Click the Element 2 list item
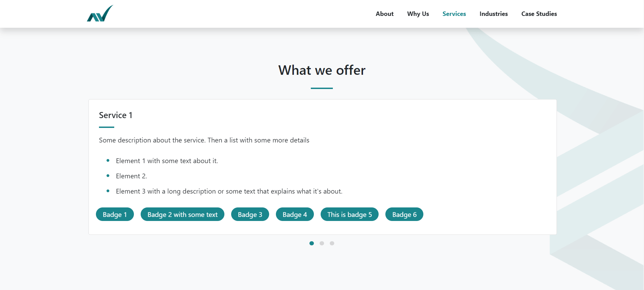The width and height of the screenshot is (644, 290). pyautogui.click(x=131, y=176)
